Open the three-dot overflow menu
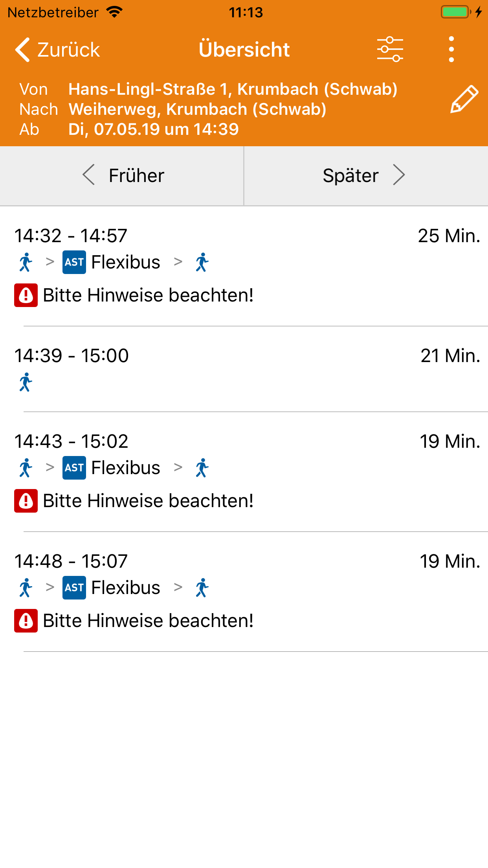This screenshot has width=488, height=868. [451, 50]
